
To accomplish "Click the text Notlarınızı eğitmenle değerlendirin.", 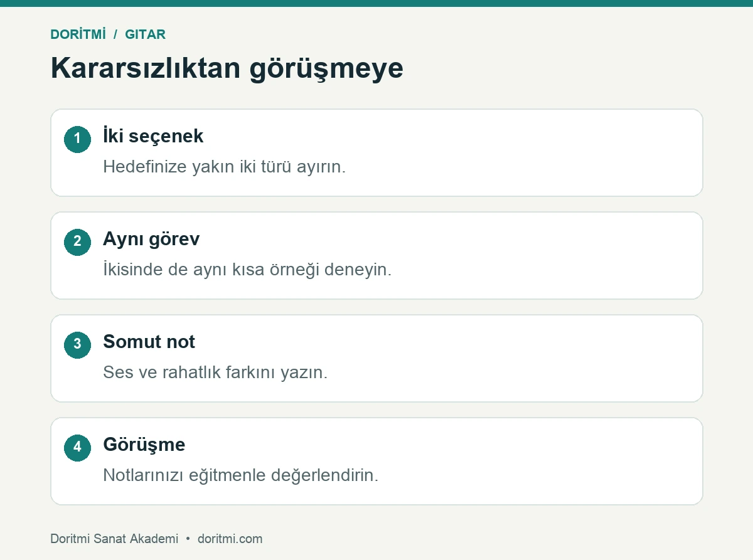I will coord(240,475).
